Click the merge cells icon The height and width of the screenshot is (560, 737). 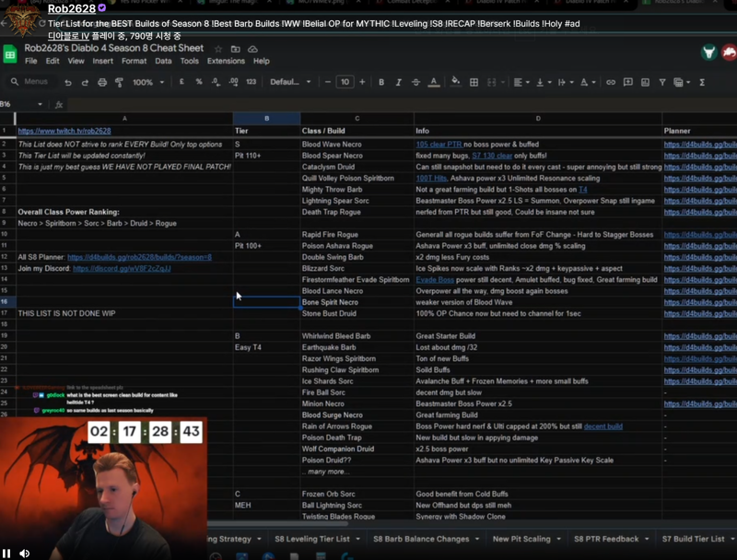[x=492, y=82]
